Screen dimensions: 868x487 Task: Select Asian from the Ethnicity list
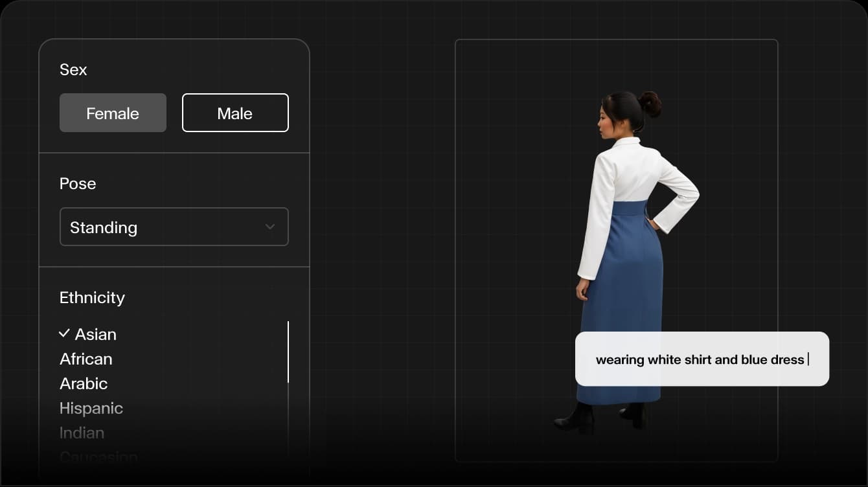[96, 334]
